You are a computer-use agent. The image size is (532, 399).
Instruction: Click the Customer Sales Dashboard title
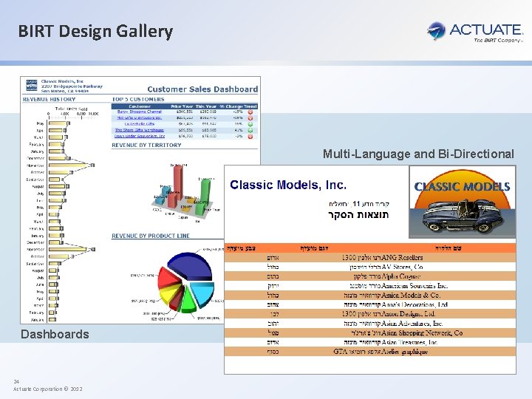(x=202, y=89)
